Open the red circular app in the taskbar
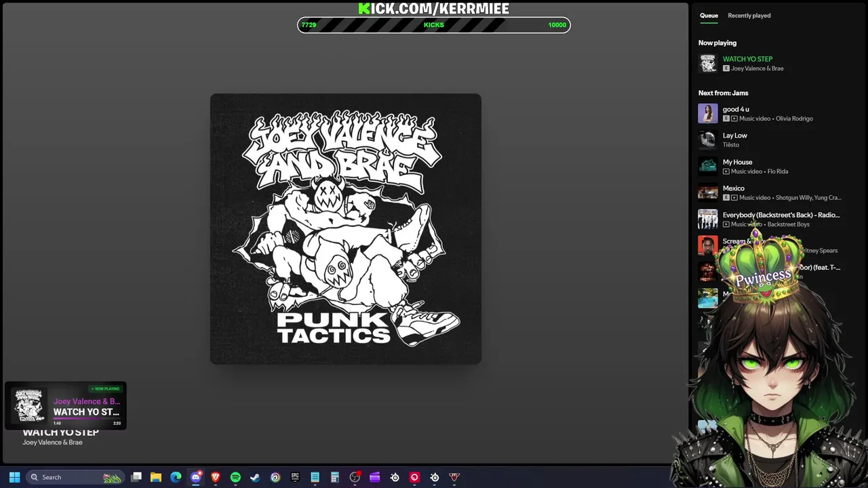The width and height of the screenshot is (868, 488). point(414,477)
